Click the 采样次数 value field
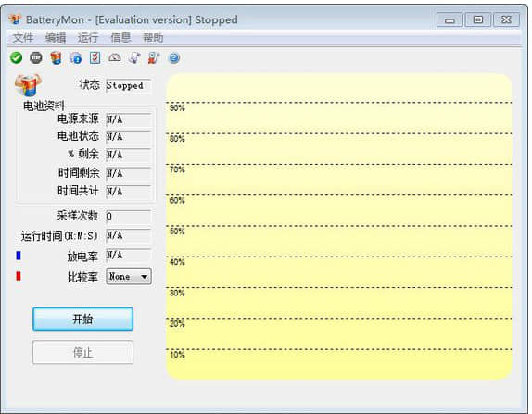The image size is (532, 414). (x=128, y=216)
